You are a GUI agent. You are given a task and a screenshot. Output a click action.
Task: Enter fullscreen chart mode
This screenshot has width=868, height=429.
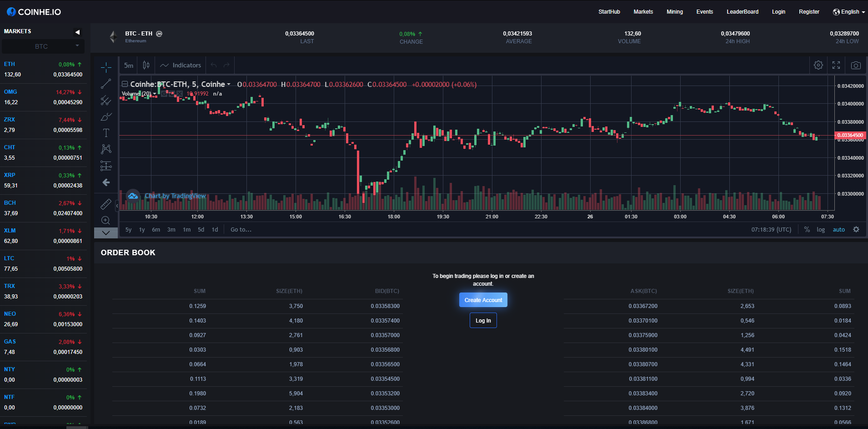836,65
